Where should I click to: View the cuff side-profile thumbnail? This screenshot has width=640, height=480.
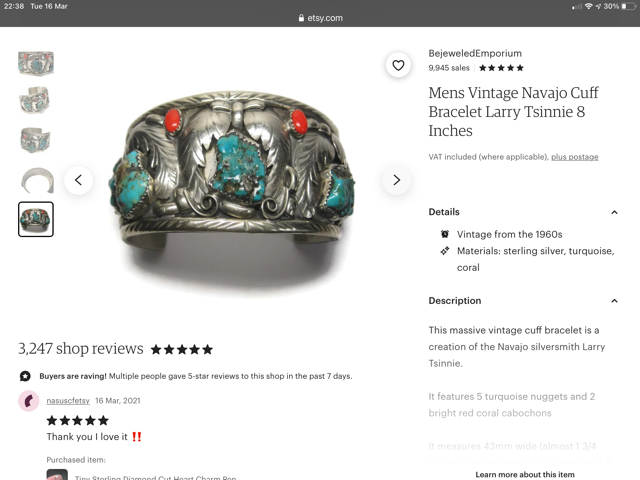(36, 180)
